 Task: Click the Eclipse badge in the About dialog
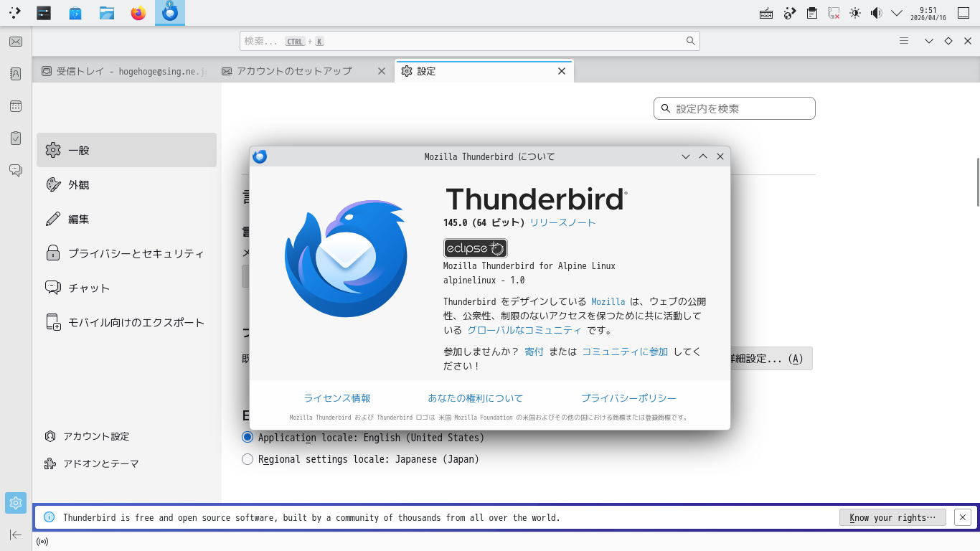[476, 248]
